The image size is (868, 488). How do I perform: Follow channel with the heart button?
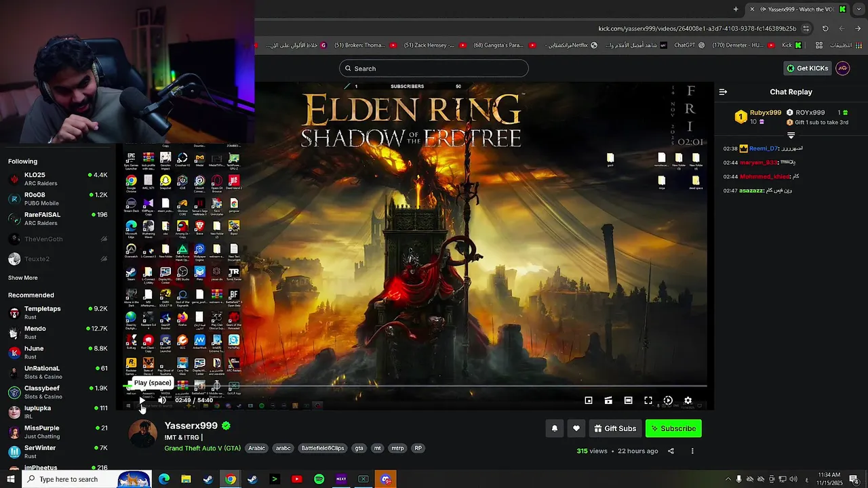576,428
